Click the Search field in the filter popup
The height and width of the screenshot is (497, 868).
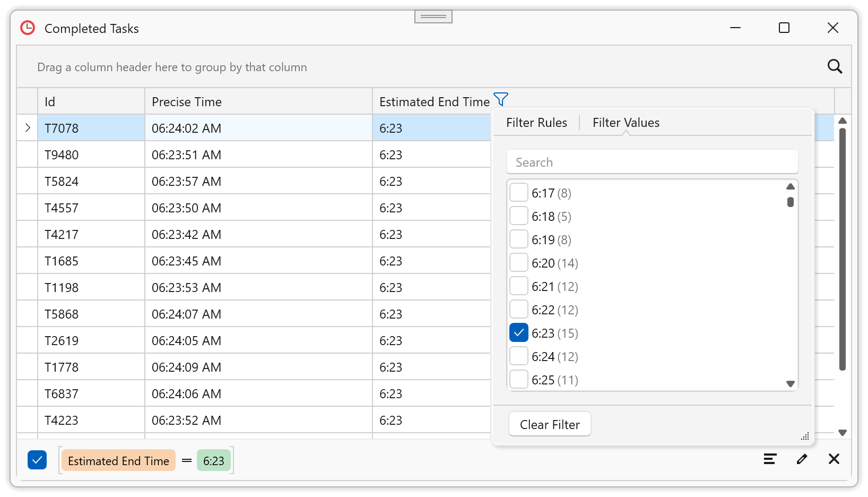[x=652, y=161]
